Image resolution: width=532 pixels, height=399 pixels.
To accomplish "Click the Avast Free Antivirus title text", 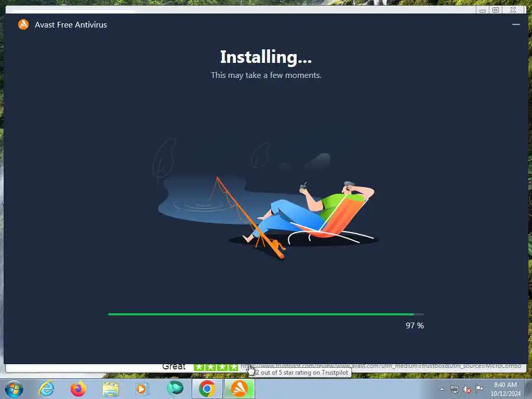I will 71,25.
